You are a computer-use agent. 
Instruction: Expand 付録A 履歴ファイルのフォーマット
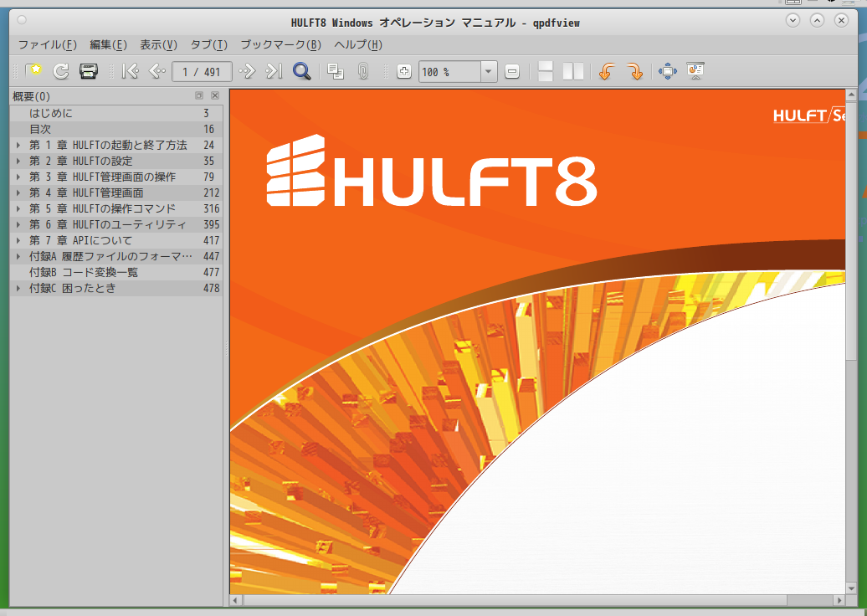[x=18, y=256]
